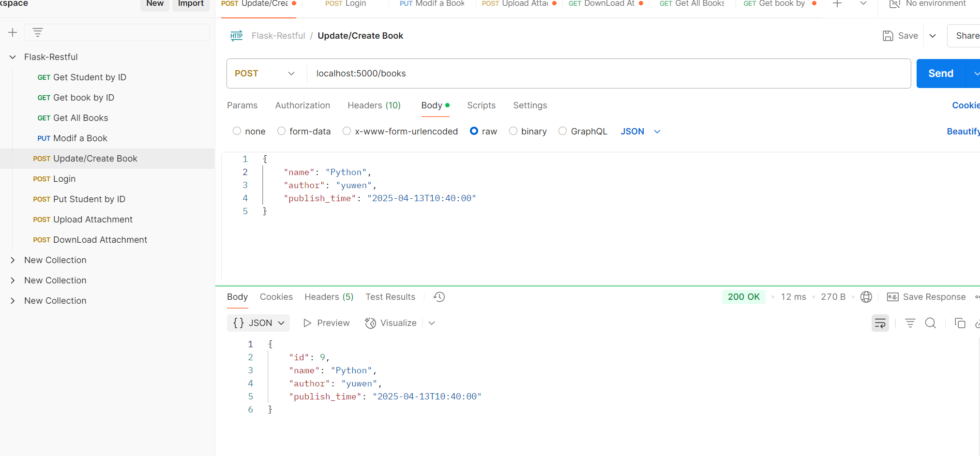Click the plus icon to create a new collection
The width and height of the screenshot is (980, 456).
[13, 32]
